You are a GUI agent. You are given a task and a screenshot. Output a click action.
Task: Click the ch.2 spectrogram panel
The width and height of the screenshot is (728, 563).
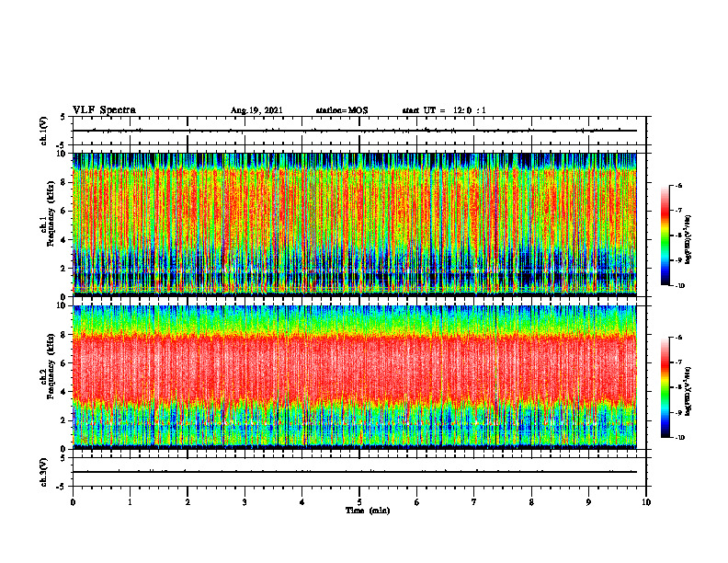(x=355, y=377)
